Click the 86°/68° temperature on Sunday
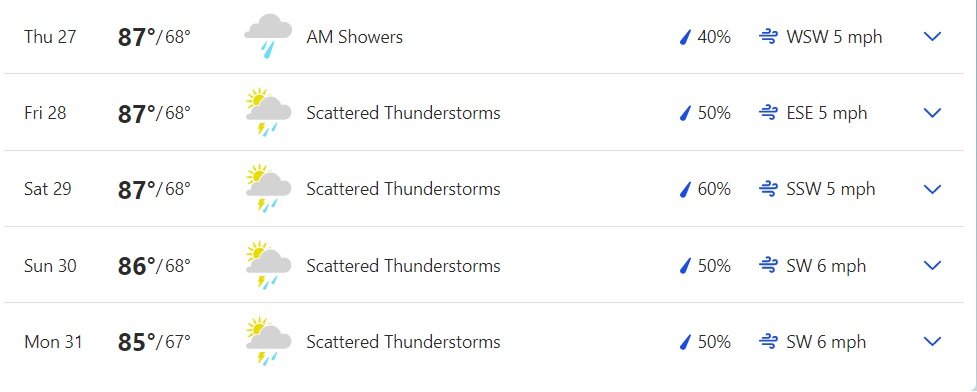This screenshot has height=392, width=977. point(154,266)
